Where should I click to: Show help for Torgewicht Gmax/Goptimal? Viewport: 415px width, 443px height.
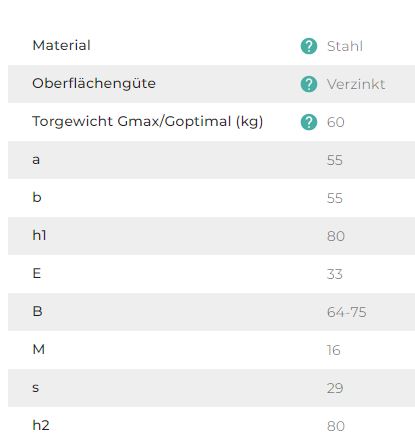[309, 122]
